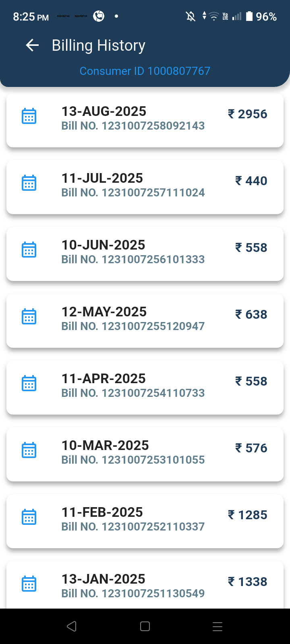
Task: Select the ₹ 2956 bill amount
Action: click(247, 114)
